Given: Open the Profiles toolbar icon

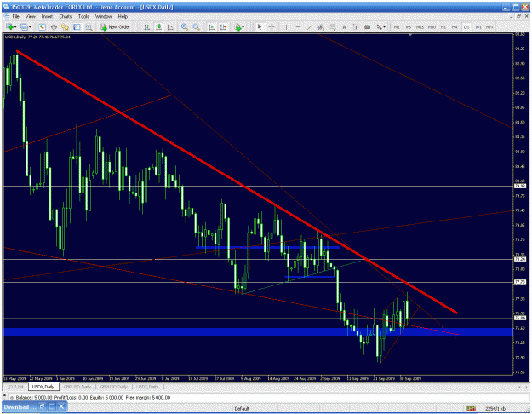Looking at the screenshot, I should click(24, 26).
